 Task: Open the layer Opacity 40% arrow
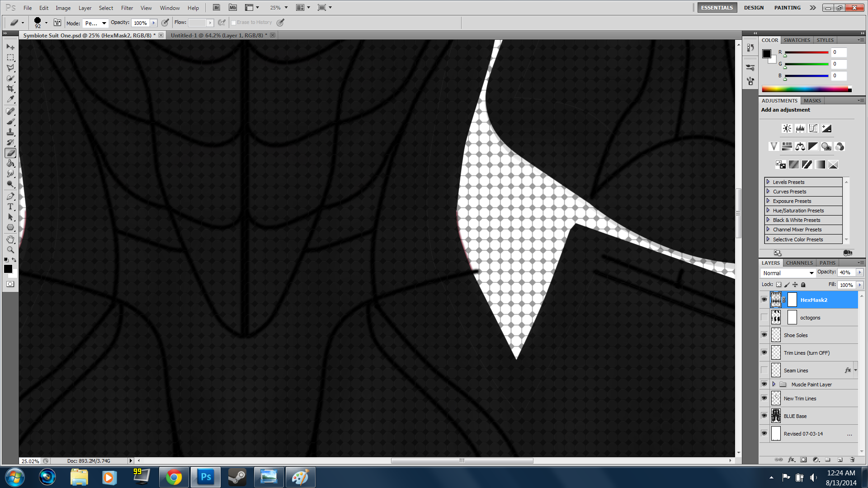859,272
